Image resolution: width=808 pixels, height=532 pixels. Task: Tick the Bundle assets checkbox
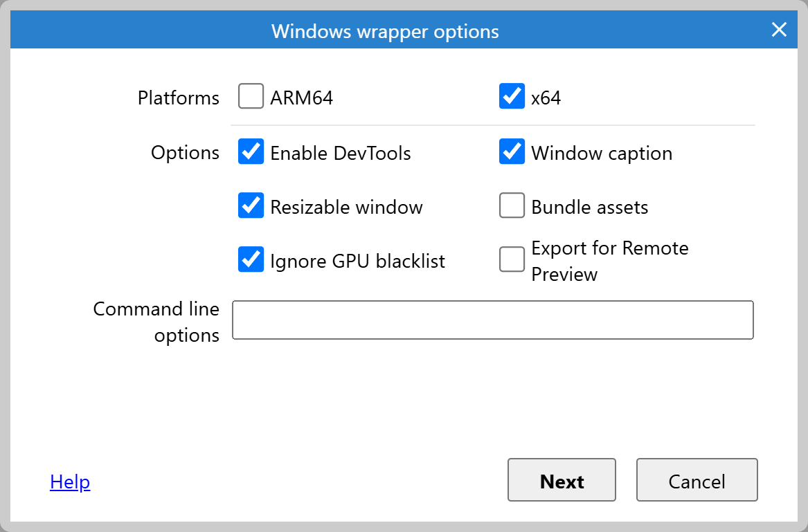click(x=512, y=206)
